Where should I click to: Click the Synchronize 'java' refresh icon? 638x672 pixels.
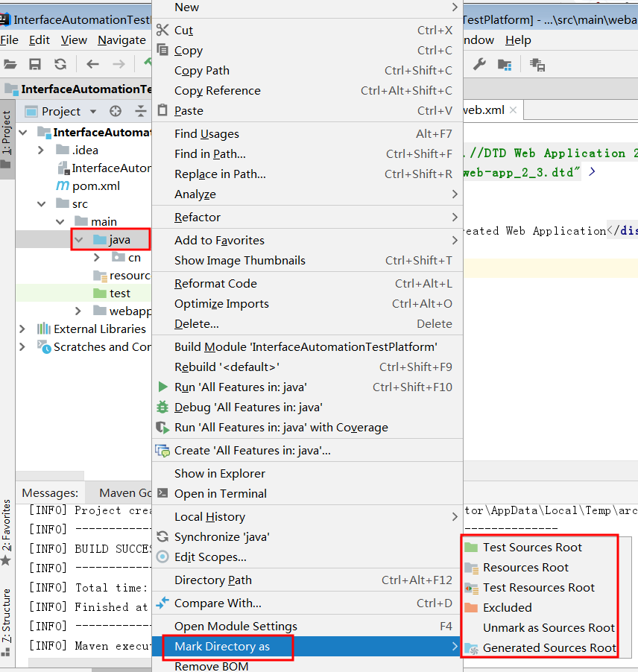[162, 536]
